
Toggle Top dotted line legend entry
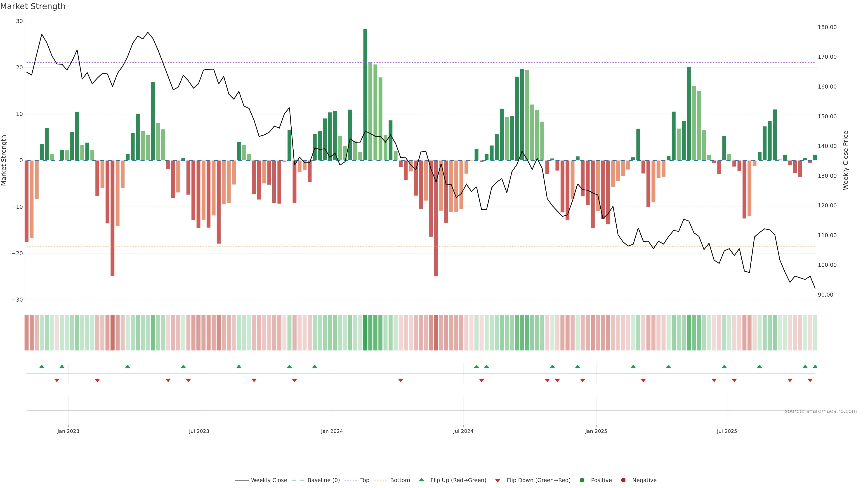(x=364, y=480)
